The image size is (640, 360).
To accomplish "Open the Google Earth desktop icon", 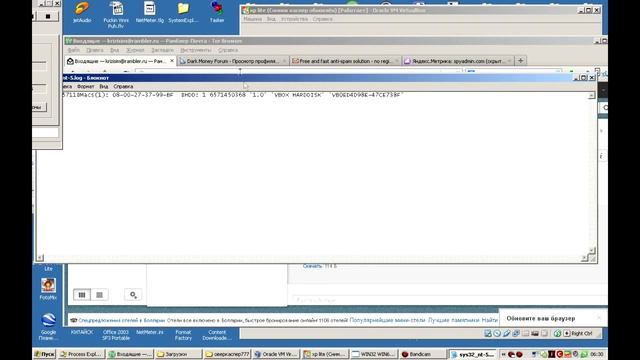I will (x=48, y=326).
